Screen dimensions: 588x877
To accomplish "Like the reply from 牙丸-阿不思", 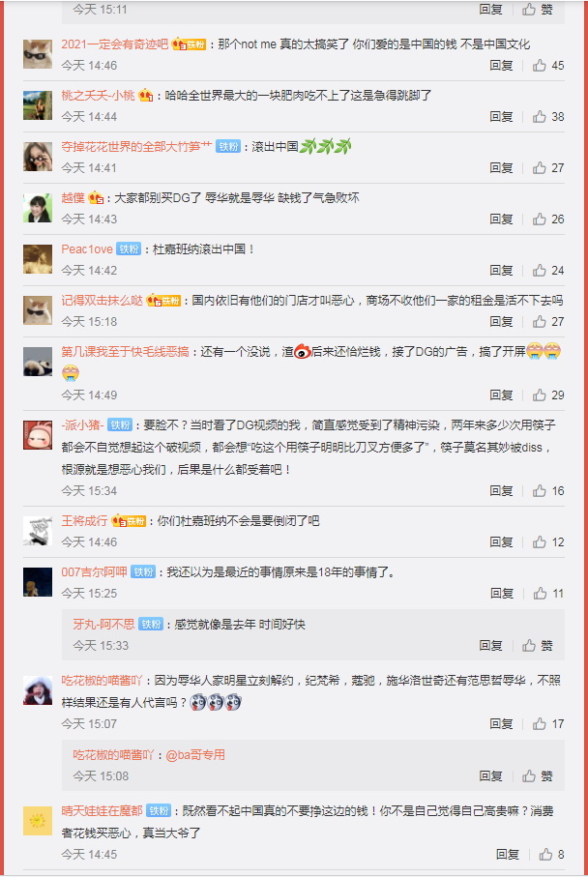I will coord(537,646).
